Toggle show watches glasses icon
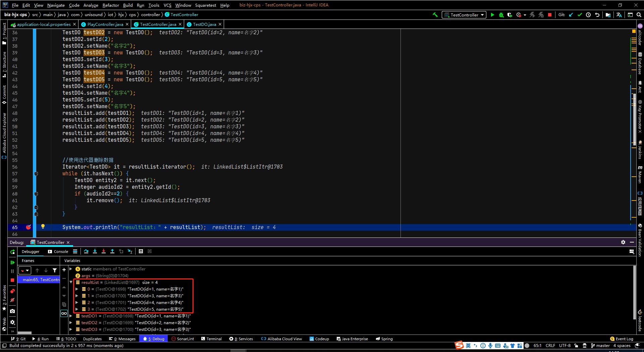 click(64, 313)
